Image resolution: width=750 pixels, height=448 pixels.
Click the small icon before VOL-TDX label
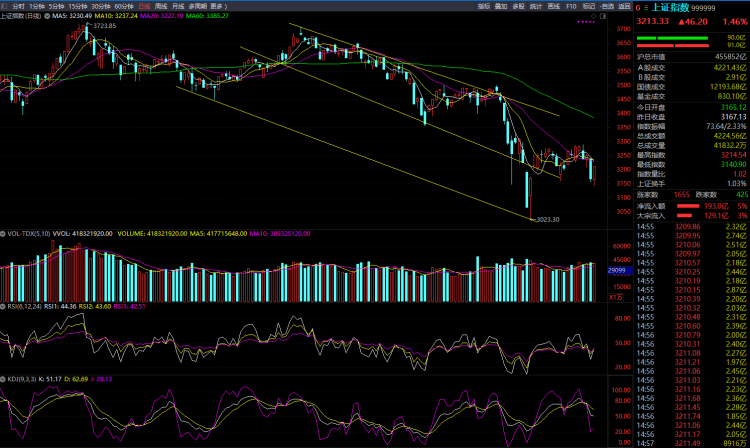(x=4, y=233)
